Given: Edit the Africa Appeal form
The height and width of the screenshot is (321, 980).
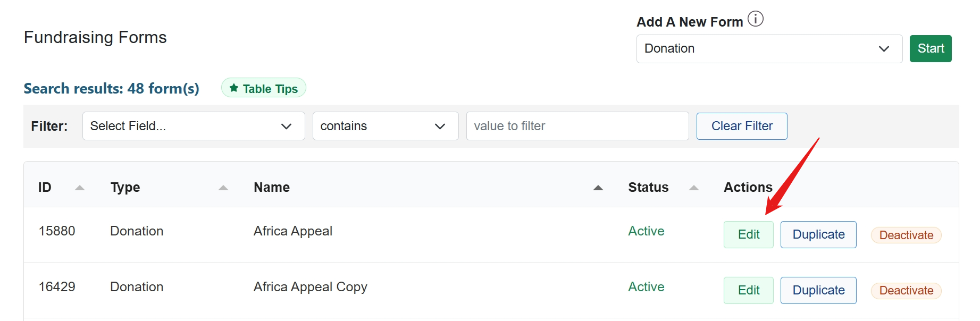Looking at the screenshot, I should pyautogui.click(x=748, y=234).
